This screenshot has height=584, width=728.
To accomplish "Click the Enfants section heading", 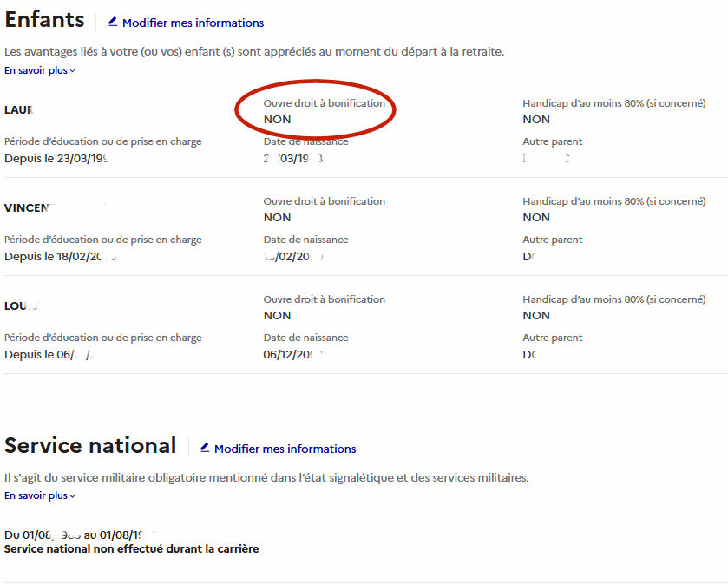I will [x=44, y=20].
